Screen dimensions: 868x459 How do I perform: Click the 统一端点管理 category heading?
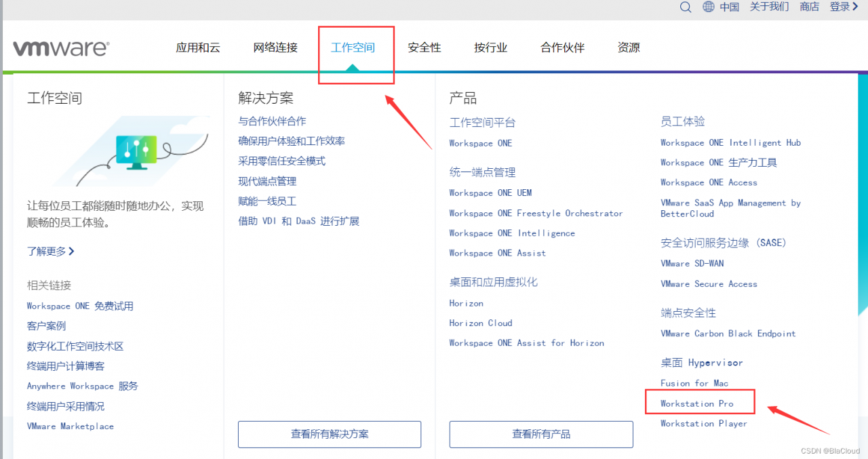click(482, 172)
